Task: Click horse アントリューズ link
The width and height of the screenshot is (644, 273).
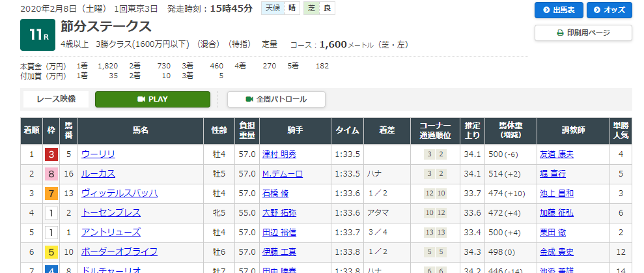Action: point(111,233)
